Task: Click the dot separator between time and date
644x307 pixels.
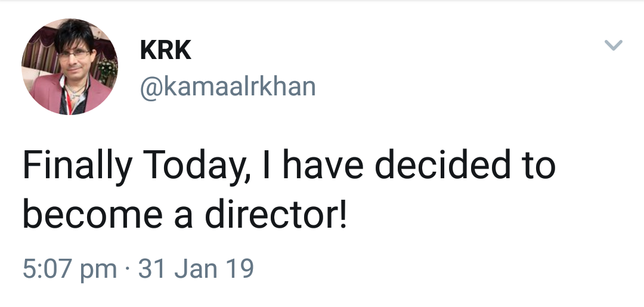Action: coord(127,269)
